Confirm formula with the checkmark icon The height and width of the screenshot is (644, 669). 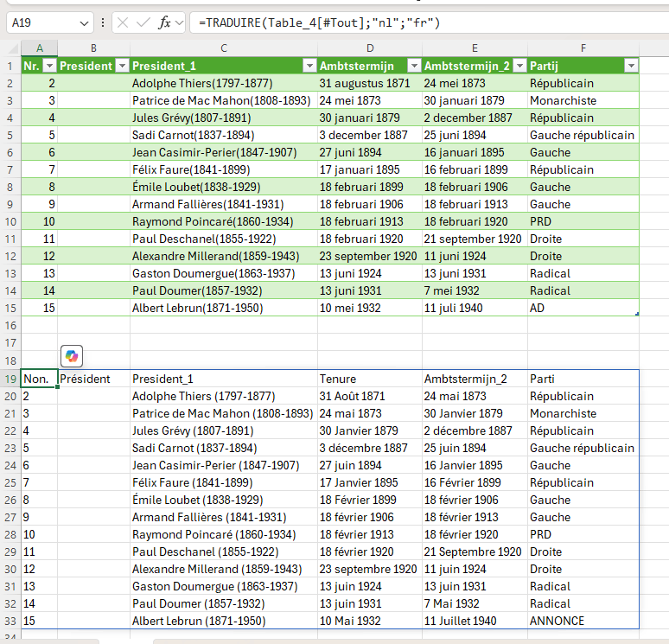[x=143, y=22]
